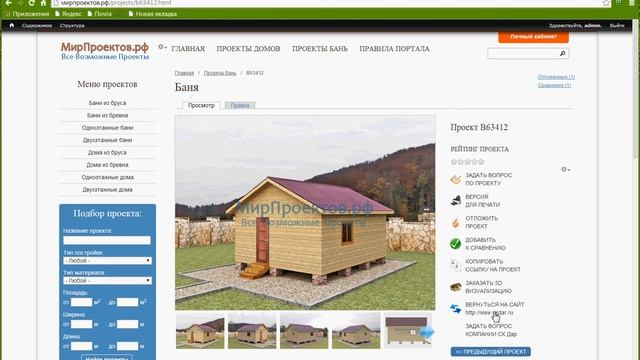The width and height of the screenshot is (640, 360).
Task: Click the search magnifier icon
Action: [x=562, y=53]
